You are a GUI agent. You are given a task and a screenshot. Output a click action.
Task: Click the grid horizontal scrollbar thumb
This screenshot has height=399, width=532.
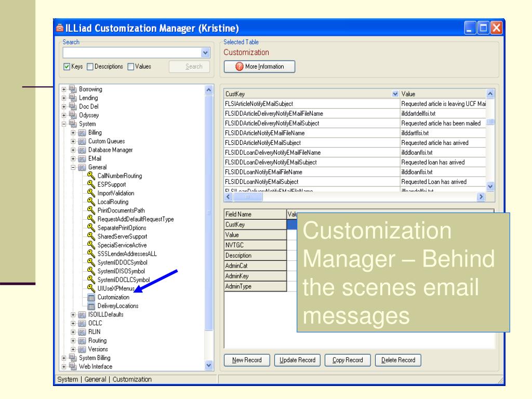coord(248,197)
